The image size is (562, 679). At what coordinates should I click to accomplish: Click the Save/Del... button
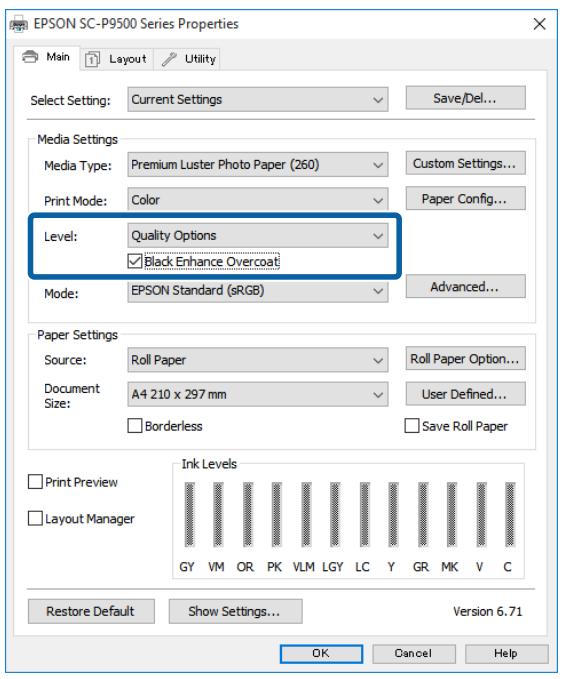pos(465,98)
